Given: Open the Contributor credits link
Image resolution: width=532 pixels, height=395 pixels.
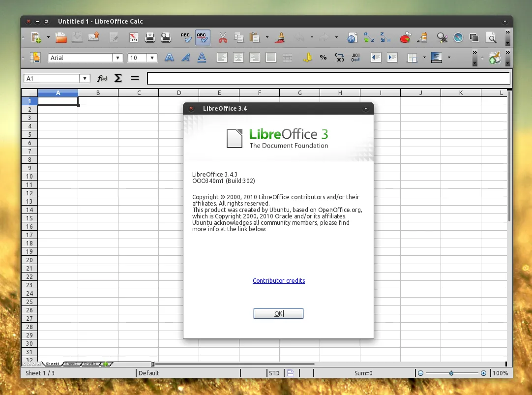Looking at the screenshot, I should click(279, 280).
